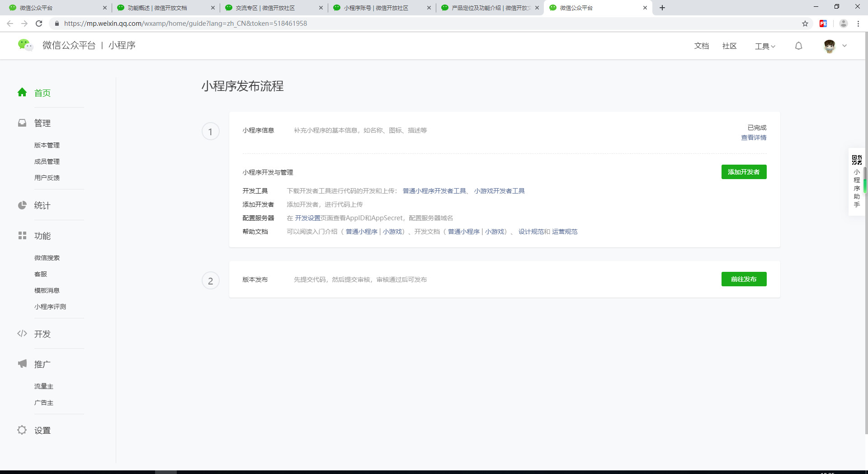Open 普通小程序 link in 开发文档 group
Screen dimensions: 868x474
point(463,232)
